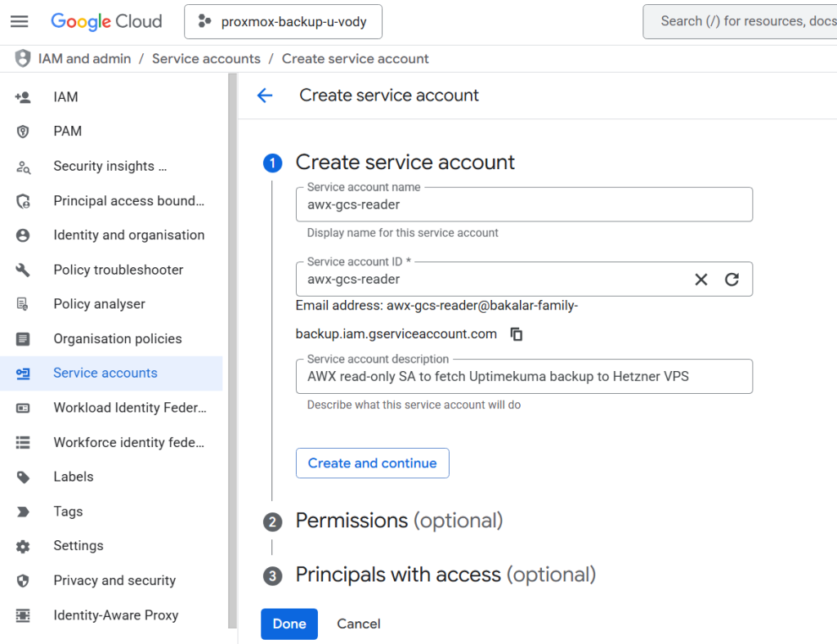Clear the Service account ID field
This screenshot has height=644, width=837.
pyautogui.click(x=701, y=279)
